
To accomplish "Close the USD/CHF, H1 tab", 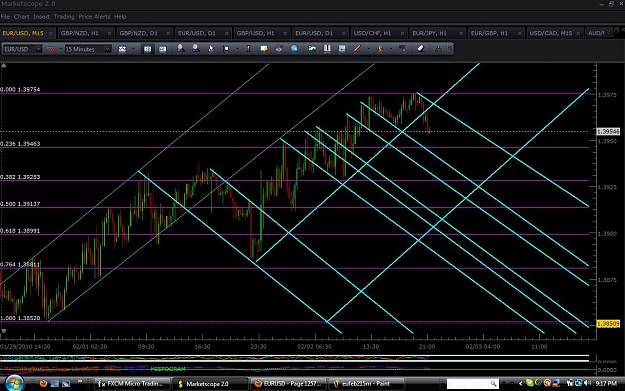I will point(402,33).
